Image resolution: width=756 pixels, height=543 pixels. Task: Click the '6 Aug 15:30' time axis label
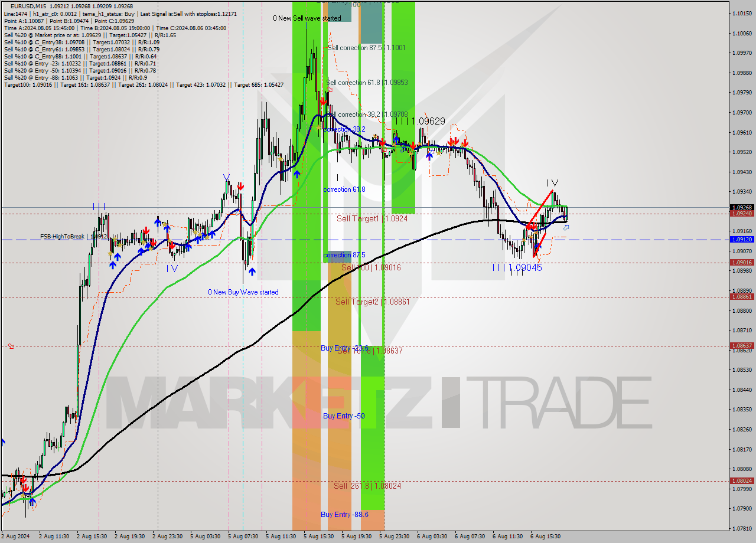point(546,537)
